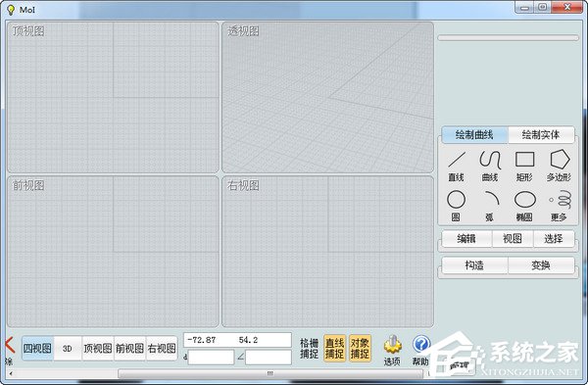Click the coordinates field showing -72.87

click(x=237, y=340)
